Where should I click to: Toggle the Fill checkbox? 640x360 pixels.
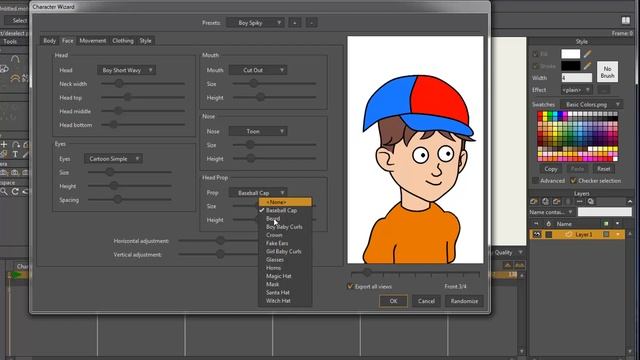pos(535,54)
